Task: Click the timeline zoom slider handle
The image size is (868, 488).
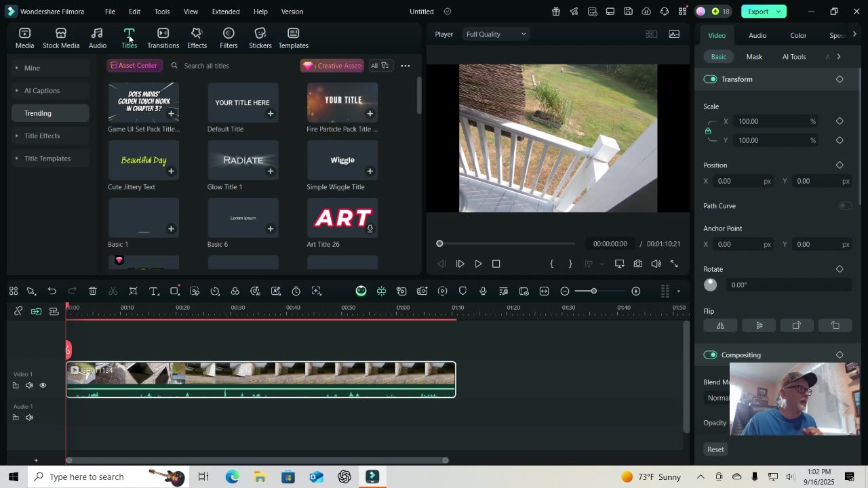Action: (x=593, y=291)
